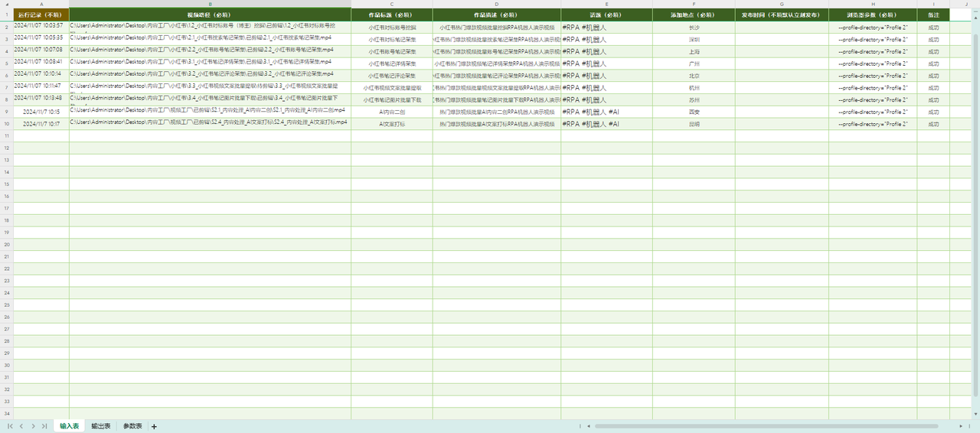Select the cell 2024/11/07 10:05:35

pos(41,39)
